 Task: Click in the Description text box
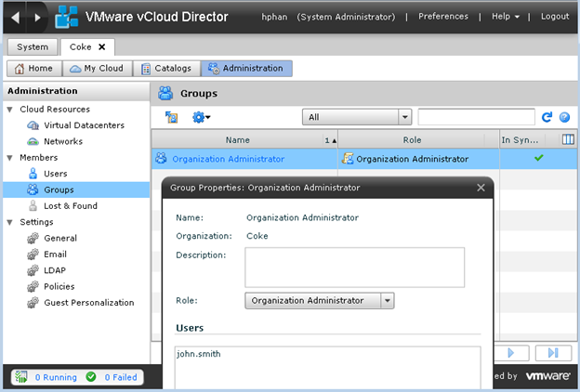(354, 267)
